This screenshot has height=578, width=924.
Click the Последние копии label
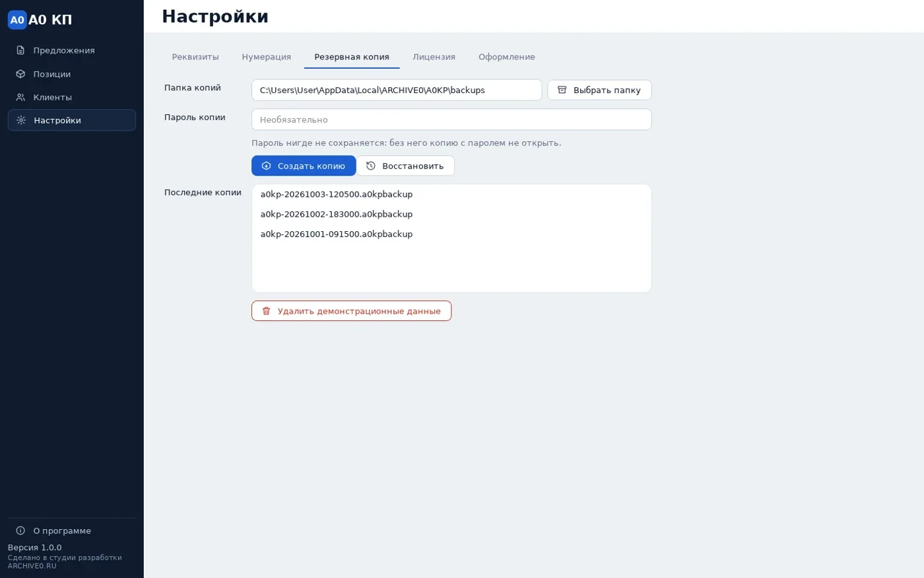(x=203, y=192)
